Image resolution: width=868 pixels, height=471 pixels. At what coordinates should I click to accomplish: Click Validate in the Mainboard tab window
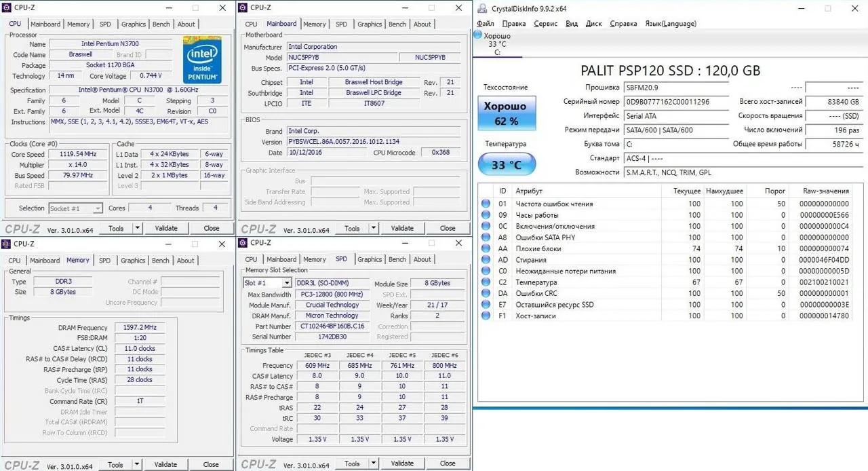point(402,228)
